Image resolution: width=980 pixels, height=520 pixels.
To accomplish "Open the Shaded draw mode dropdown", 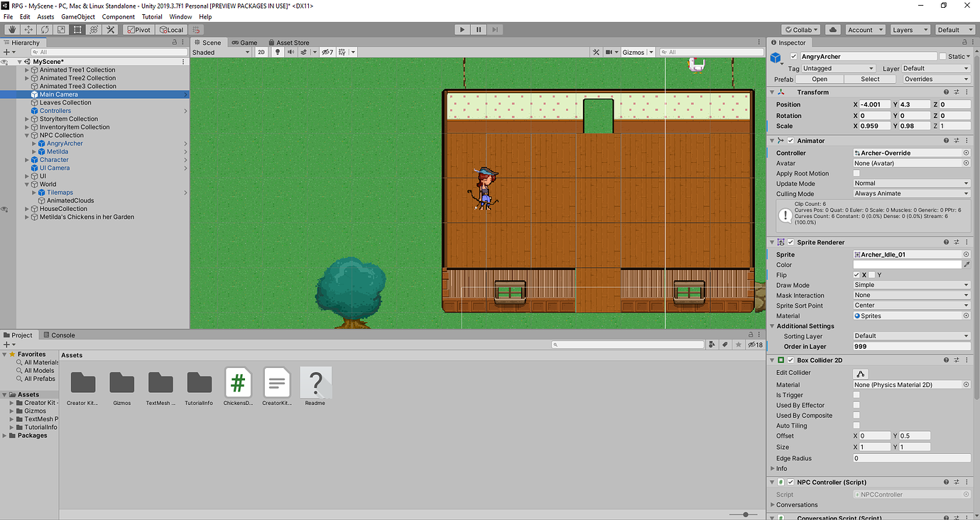I will tap(220, 51).
